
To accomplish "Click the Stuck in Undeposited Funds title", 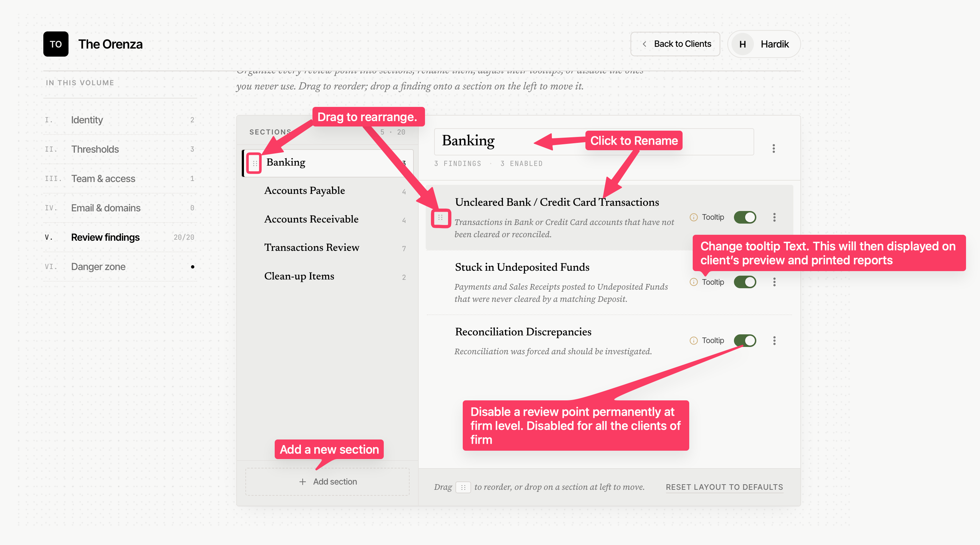I will pyautogui.click(x=522, y=267).
